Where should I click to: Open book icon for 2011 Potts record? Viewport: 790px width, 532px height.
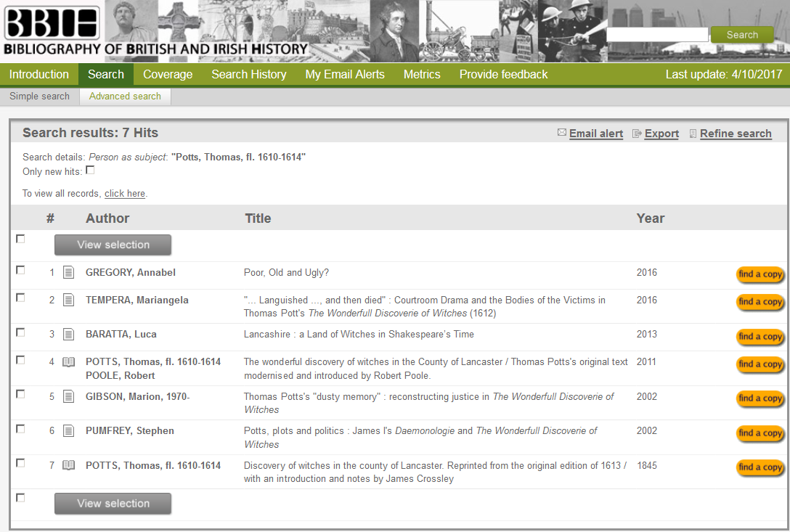[68, 361]
